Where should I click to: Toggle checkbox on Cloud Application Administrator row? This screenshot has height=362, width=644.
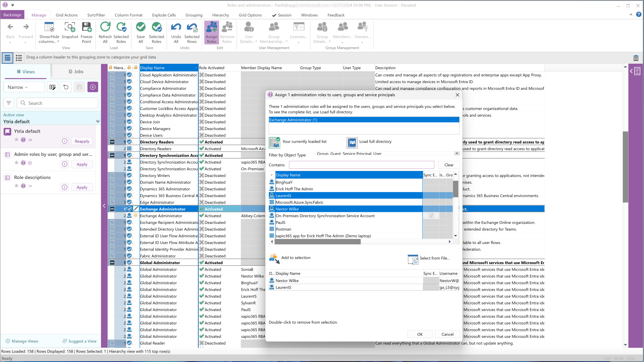(x=112, y=75)
